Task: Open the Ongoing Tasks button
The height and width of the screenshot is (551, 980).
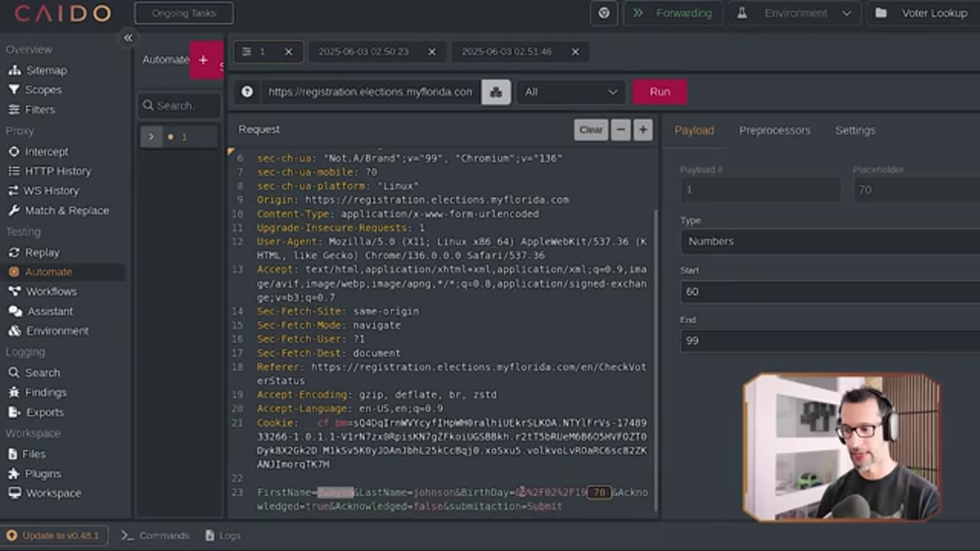Action: [x=184, y=13]
